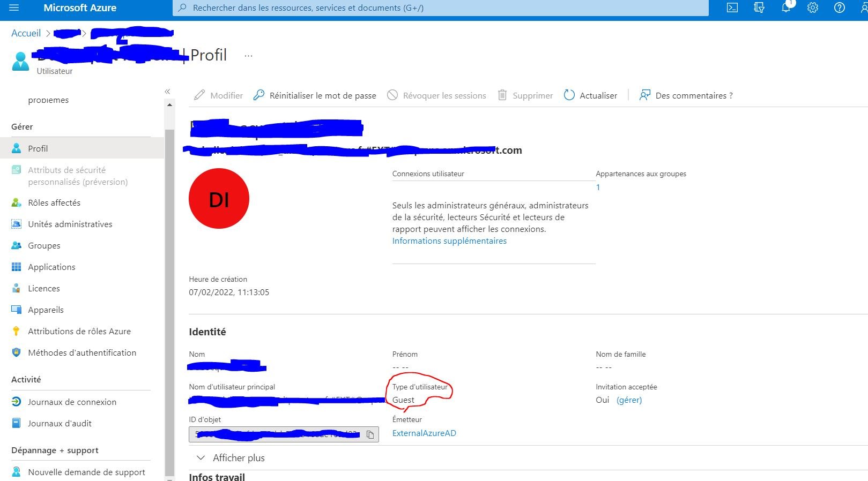Open the Help question mark icon
Screen dimensions: 868x481
(840, 8)
